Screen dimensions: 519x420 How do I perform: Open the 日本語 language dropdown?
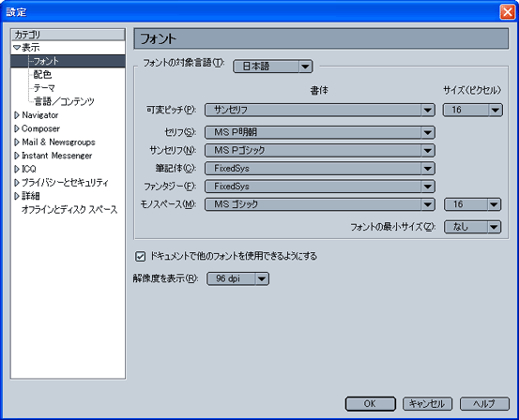pos(273,67)
